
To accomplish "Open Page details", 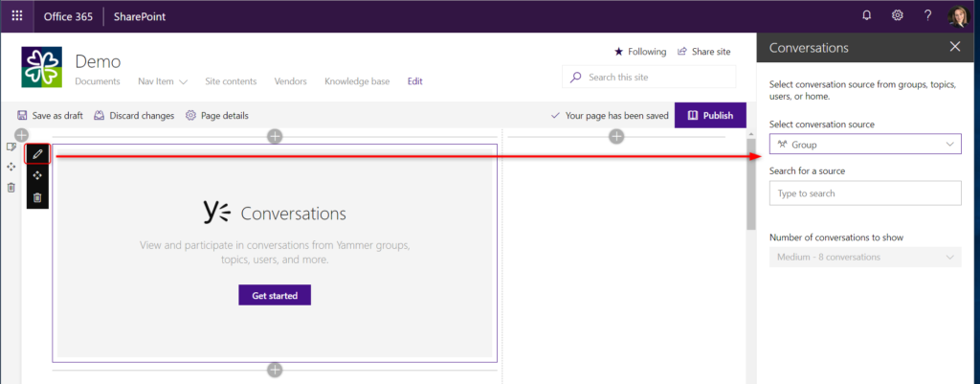I will 217,116.
